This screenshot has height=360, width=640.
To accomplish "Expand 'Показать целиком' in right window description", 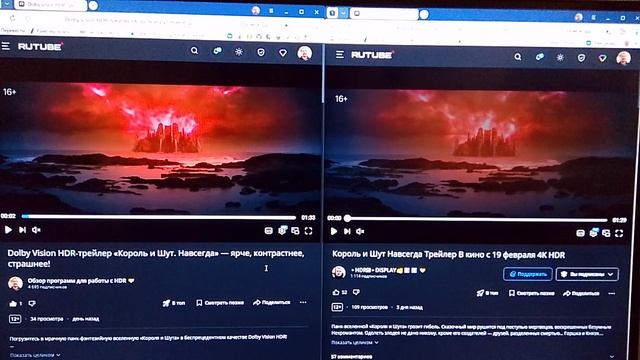I will [x=355, y=342].
